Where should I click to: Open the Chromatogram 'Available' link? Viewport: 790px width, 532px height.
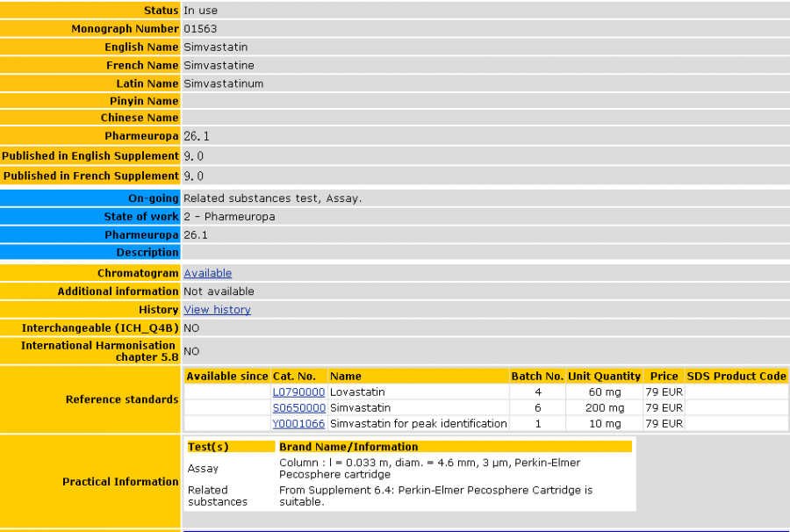(x=207, y=273)
